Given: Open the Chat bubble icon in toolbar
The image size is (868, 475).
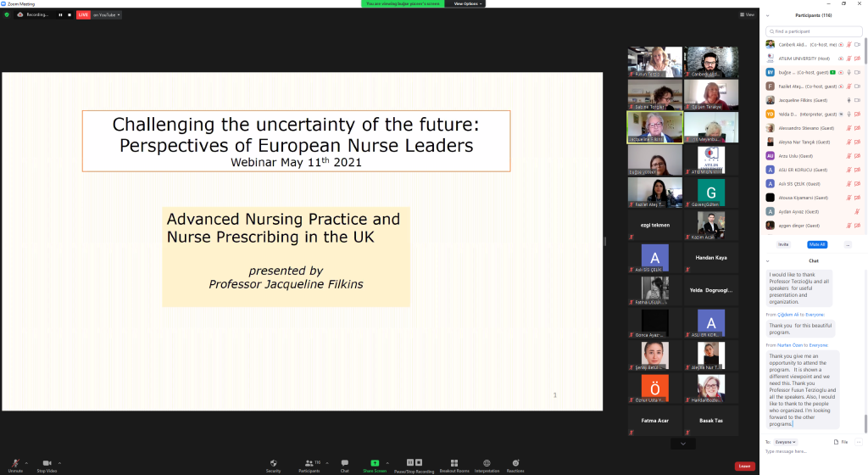Looking at the screenshot, I should pyautogui.click(x=344, y=463).
